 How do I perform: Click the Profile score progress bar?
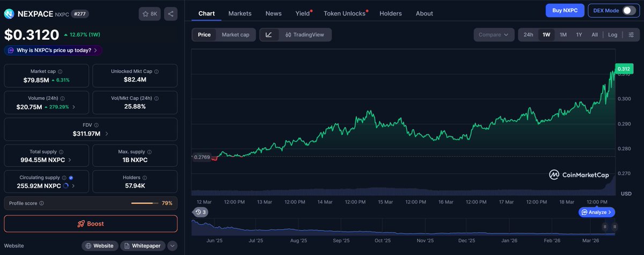(144, 203)
